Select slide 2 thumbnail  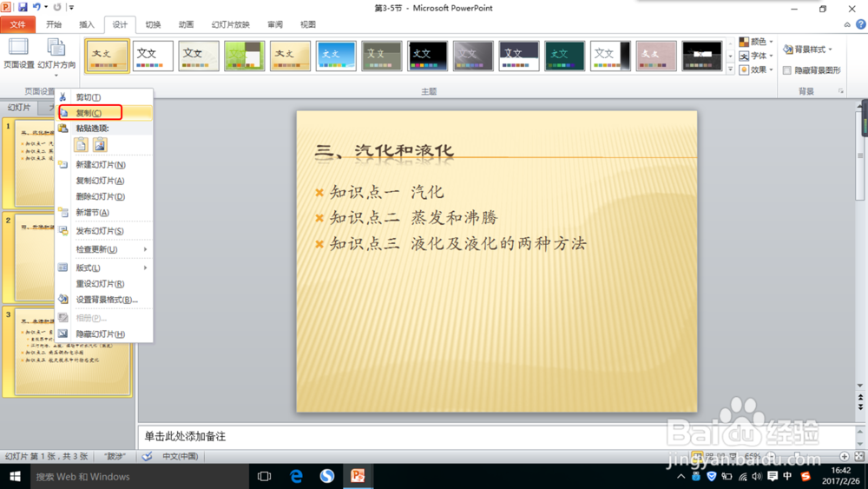click(35, 257)
